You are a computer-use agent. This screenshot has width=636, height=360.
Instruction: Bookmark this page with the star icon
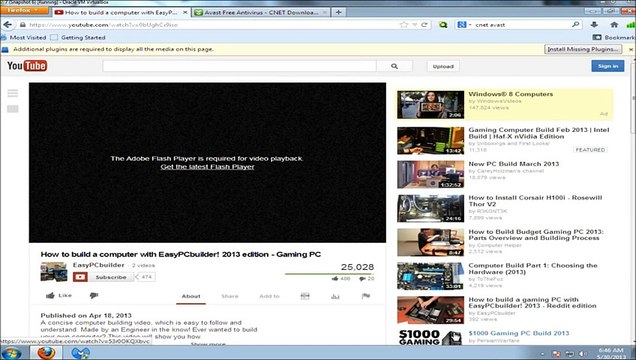tap(404, 25)
